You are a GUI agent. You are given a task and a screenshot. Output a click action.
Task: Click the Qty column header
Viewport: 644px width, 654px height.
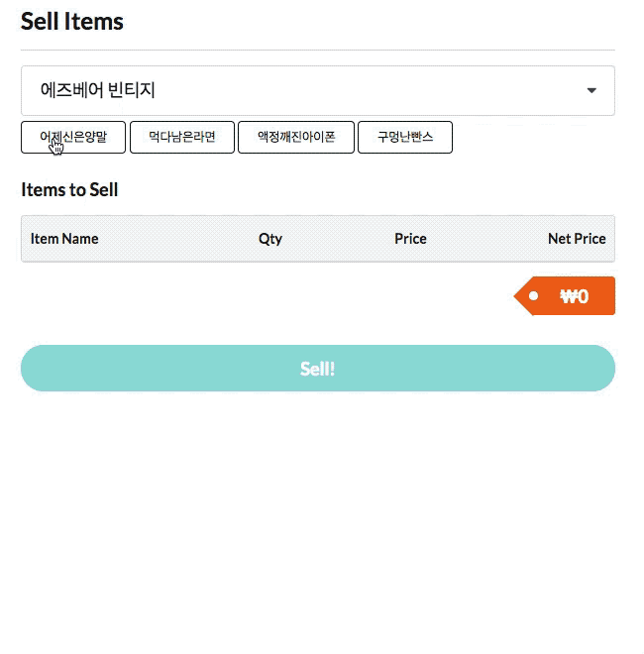[x=270, y=239]
